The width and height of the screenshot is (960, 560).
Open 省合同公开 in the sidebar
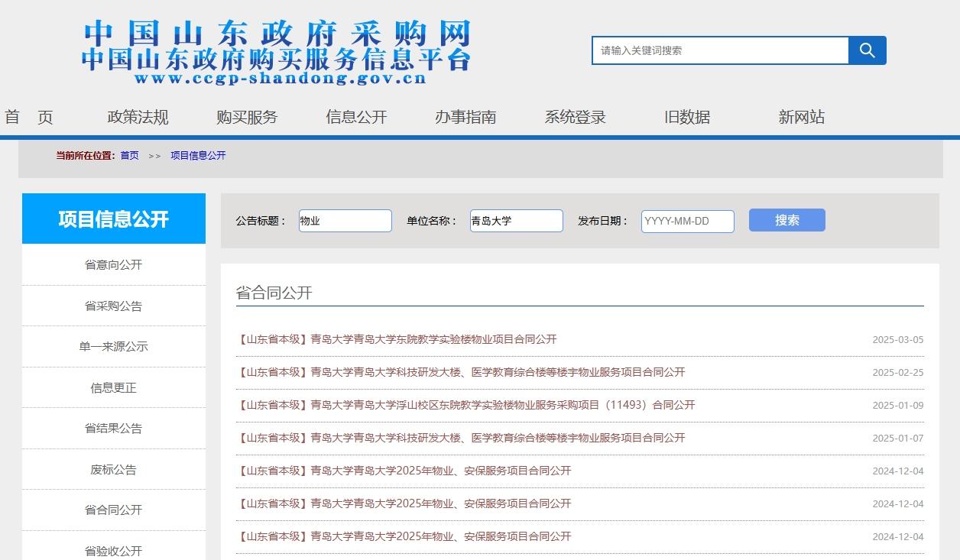(113, 510)
